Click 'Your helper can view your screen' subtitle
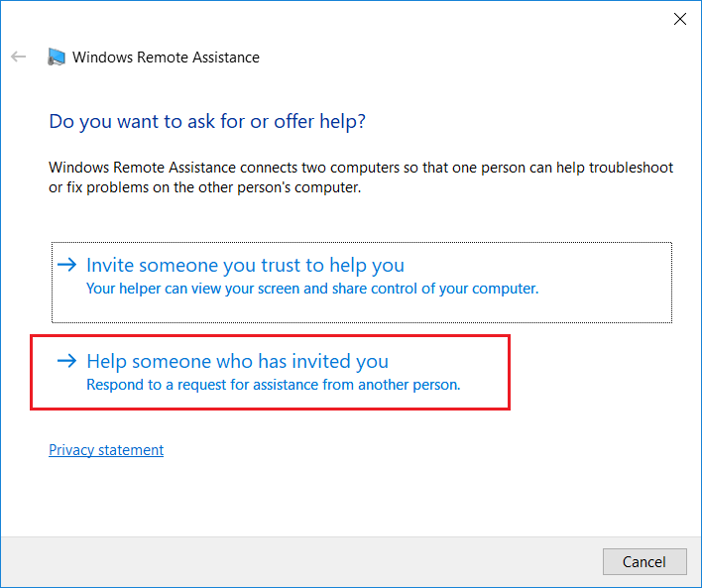The width and height of the screenshot is (702, 588). pyautogui.click(x=312, y=289)
